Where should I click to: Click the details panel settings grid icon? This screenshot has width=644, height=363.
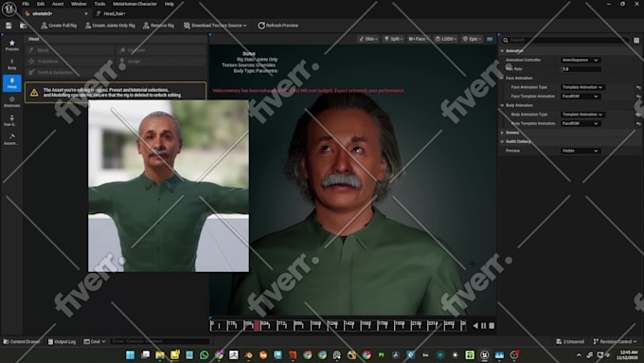(636, 40)
